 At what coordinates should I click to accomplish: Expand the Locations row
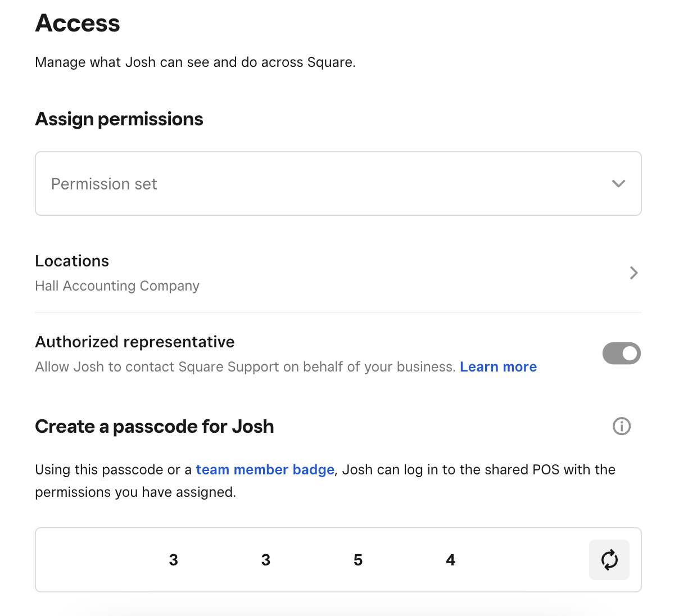tap(337, 273)
